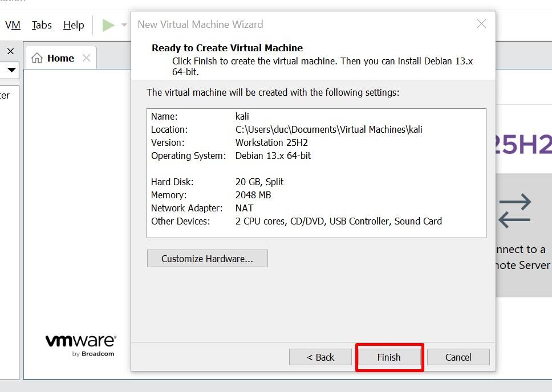
Task: Open the power options dropdown arrow
Action: click(x=124, y=25)
